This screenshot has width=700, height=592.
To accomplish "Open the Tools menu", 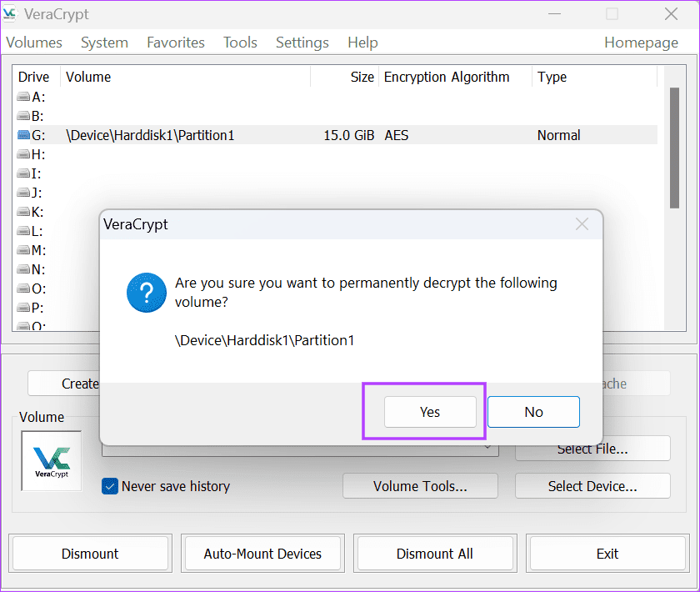I will click(x=240, y=43).
